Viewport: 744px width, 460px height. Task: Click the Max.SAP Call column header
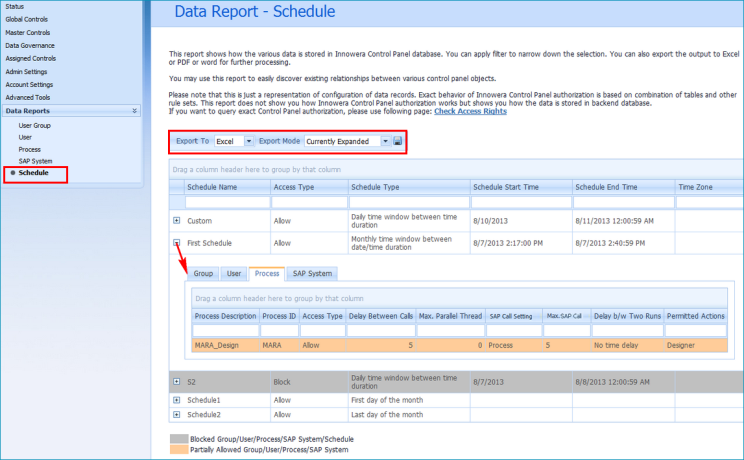[567, 316]
